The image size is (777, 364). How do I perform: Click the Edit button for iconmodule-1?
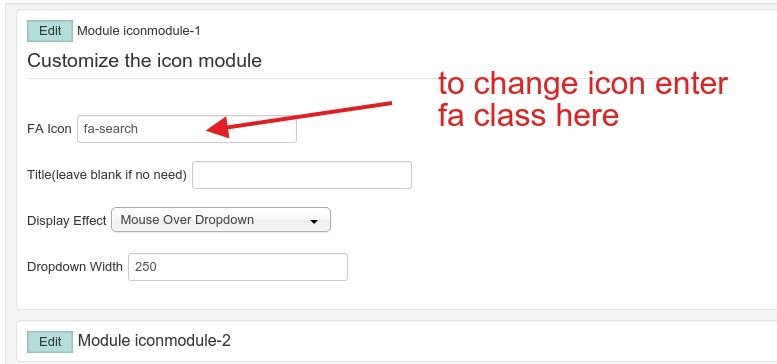click(50, 31)
